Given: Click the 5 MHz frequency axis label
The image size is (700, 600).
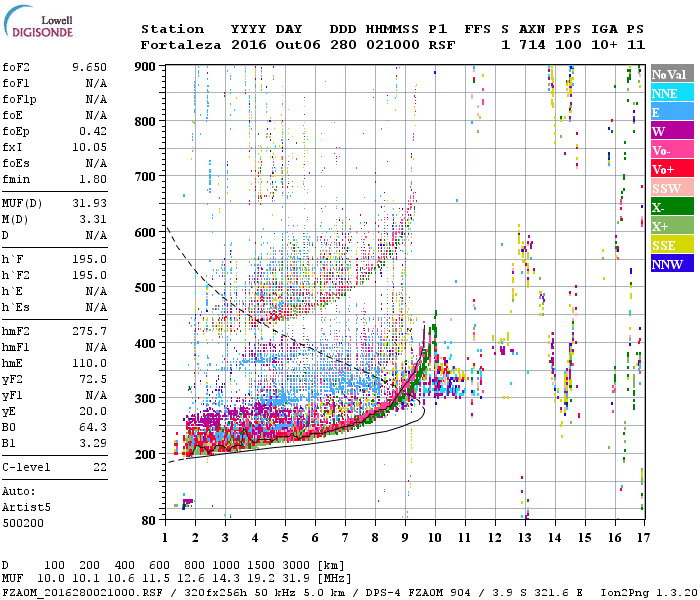Looking at the screenshot, I should [285, 538].
